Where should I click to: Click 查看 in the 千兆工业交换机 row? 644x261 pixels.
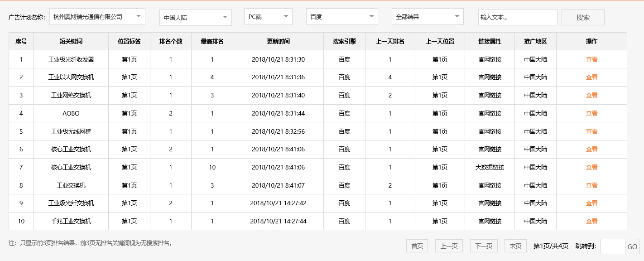point(592,221)
